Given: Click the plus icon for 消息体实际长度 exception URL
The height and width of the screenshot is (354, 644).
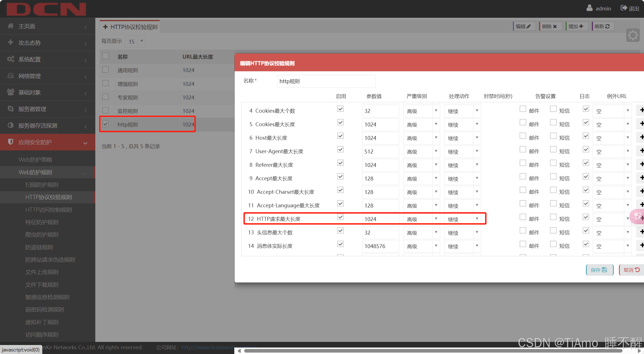Looking at the screenshot, I should click(x=641, y=245).
